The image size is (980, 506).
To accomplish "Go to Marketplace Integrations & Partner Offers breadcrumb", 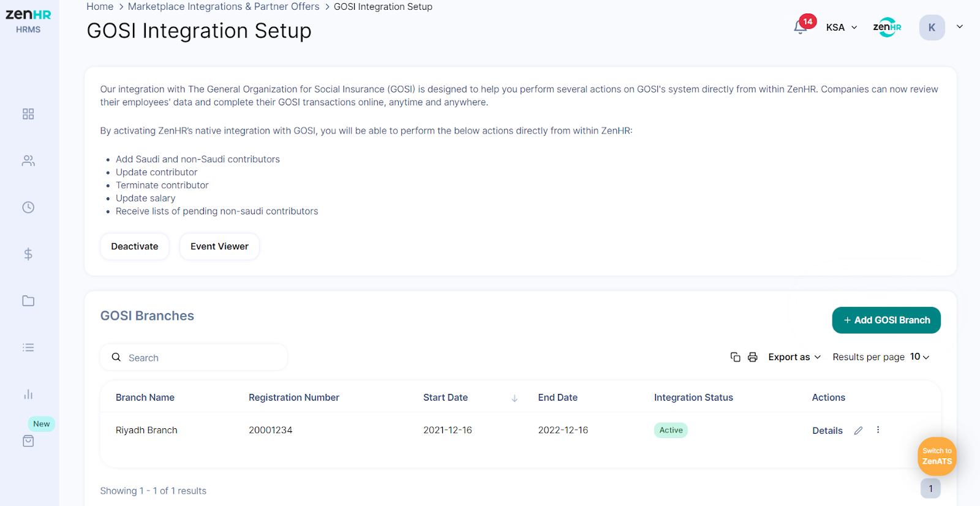I will coord(224,7).
